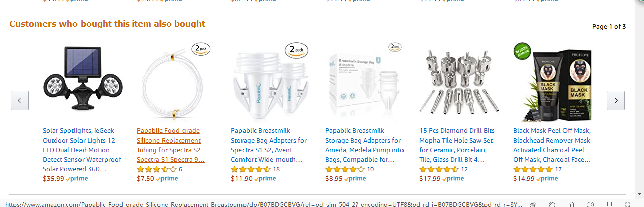View the 12 reviews for drill bits
644x207 pixels.
(464, 169)
